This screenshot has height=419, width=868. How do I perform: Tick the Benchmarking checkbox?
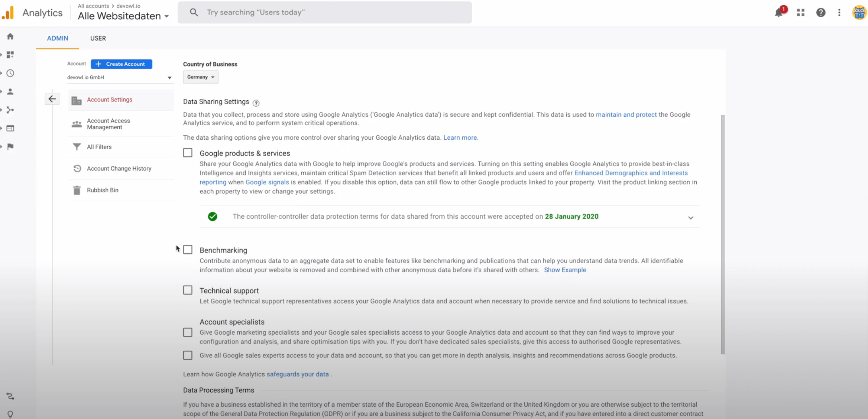pyautogui.click(x=188, y=250)
